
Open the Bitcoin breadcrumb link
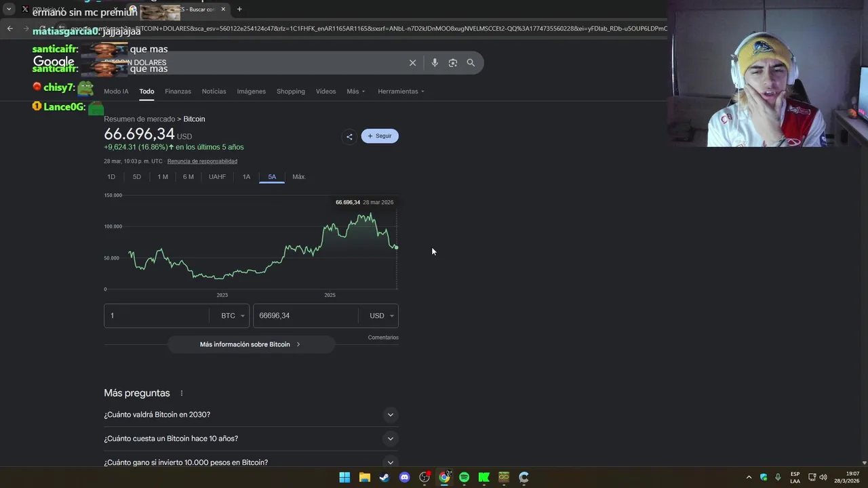pyautogui.click(x=194, y=119)
